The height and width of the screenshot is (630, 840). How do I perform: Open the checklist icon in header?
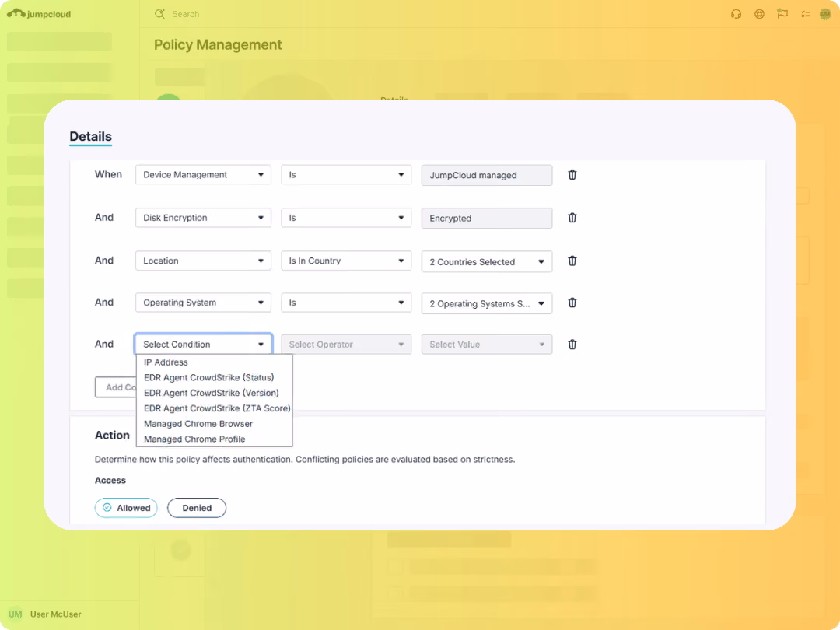(x=805, y=14)
